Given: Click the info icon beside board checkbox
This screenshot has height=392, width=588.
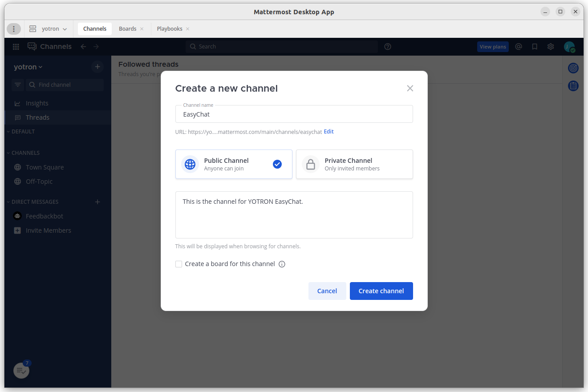Looking at the screenshot, I should coord(282,264).
